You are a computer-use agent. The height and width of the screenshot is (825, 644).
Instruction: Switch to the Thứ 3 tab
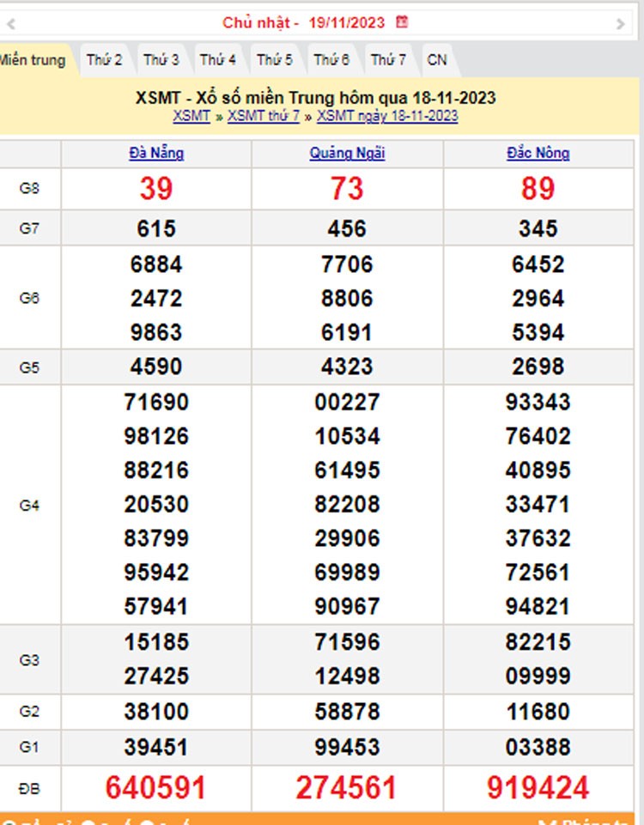[161, 60]
